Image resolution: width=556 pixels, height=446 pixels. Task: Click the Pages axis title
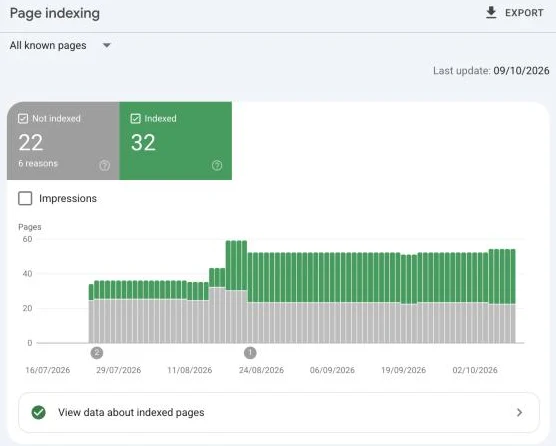30,227
